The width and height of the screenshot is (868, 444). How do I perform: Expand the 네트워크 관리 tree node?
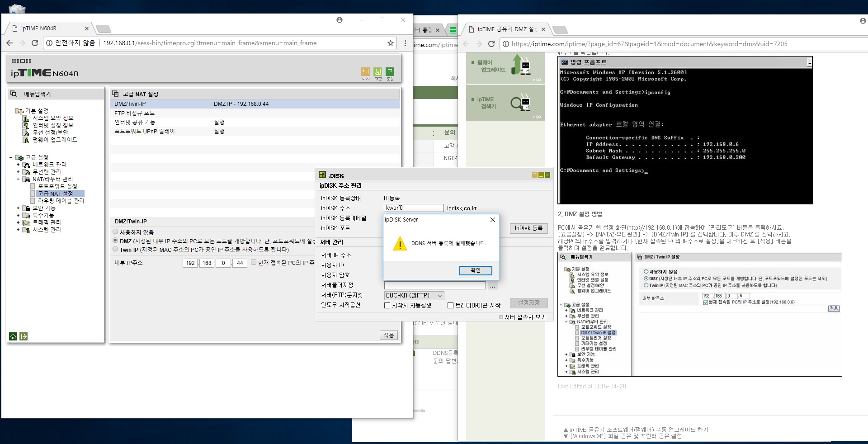18,165
